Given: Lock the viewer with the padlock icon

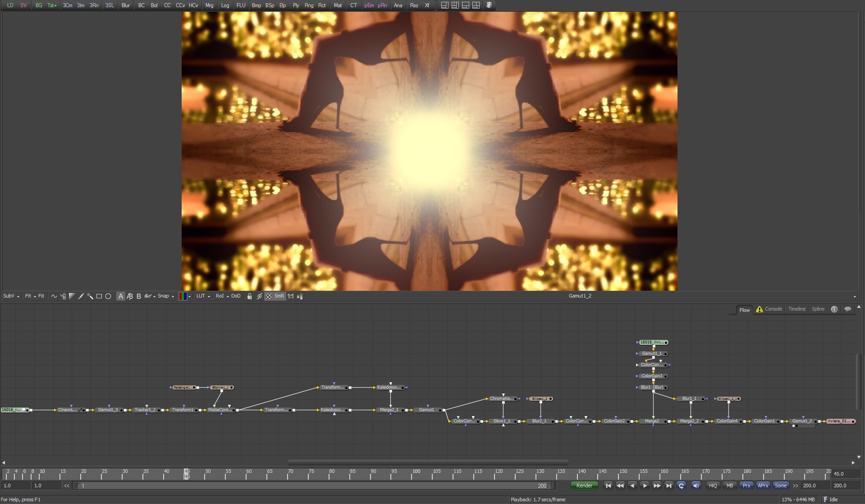Looking at the screenshot, I should click(x=249, y=296).
